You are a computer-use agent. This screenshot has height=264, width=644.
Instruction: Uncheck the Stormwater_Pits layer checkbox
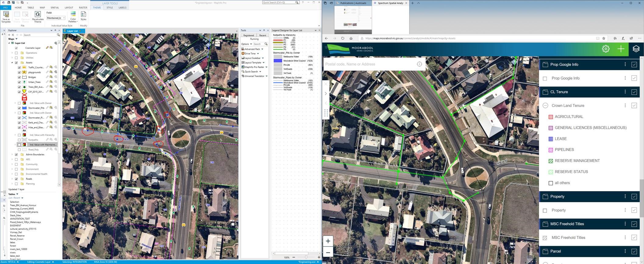(20, 108)
